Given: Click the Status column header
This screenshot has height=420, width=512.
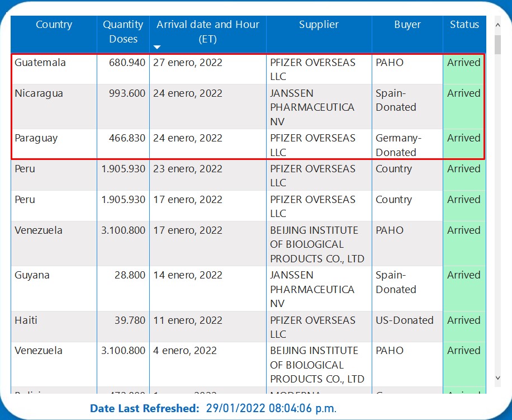Looking at the screenshot, I should [x=464, y=25].
